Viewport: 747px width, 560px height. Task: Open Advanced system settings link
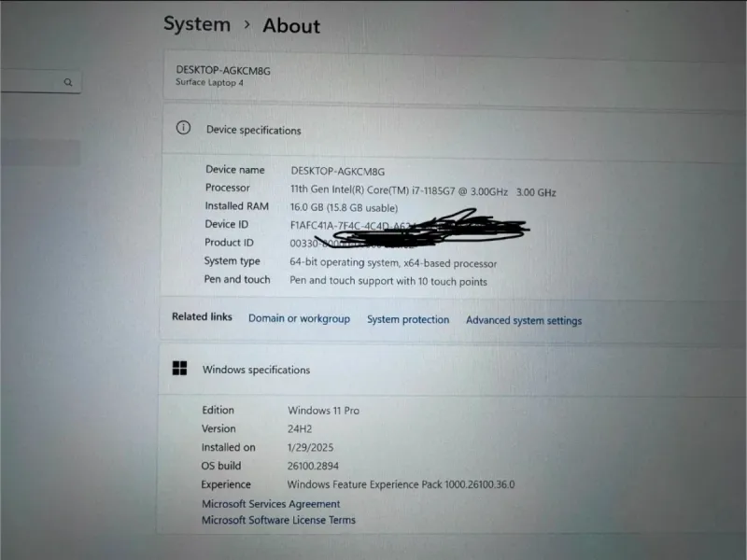point(524,320)
